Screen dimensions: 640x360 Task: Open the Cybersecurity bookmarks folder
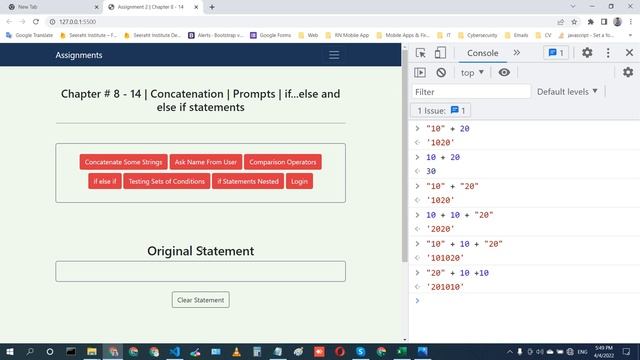click(478, 36)
